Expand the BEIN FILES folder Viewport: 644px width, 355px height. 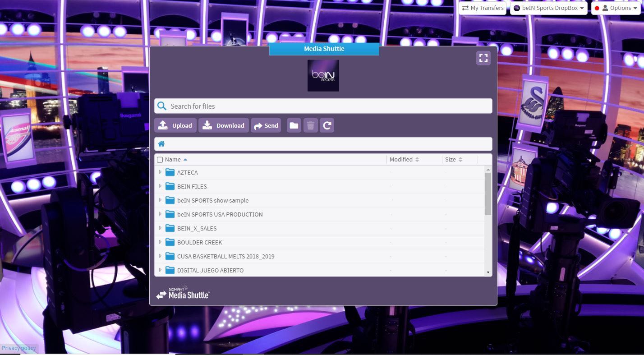161,186
